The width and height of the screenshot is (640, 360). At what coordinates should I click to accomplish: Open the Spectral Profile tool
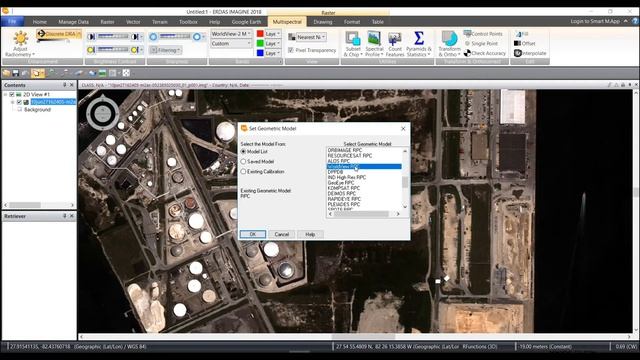coord(374,44)
